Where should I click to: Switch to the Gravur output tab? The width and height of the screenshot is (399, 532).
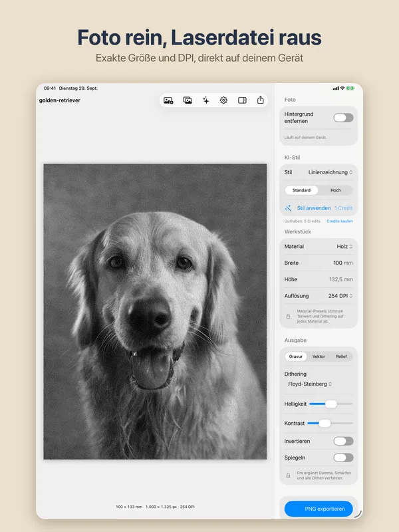[x=295, y=356]
